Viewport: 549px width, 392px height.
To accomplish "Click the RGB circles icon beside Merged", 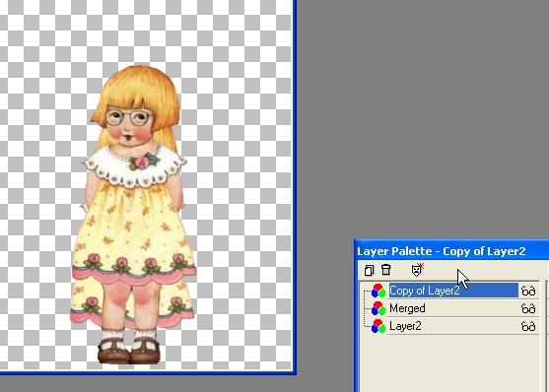I will click(378, 308).
